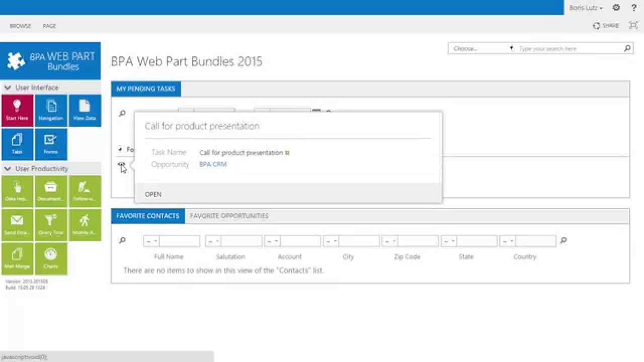Screen dimensions: 644x362
Task: Open the Tabs tile
Action: point(17,144)
